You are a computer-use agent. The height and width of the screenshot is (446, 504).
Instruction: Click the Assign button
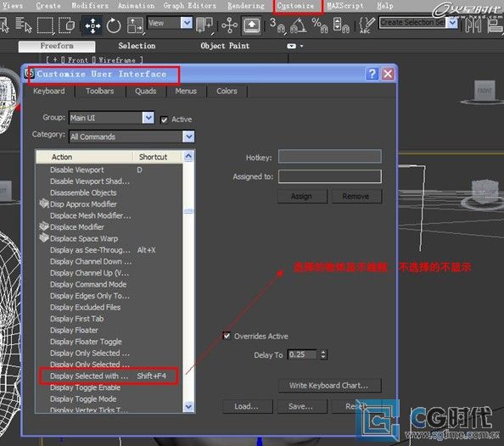click(302, 196)
